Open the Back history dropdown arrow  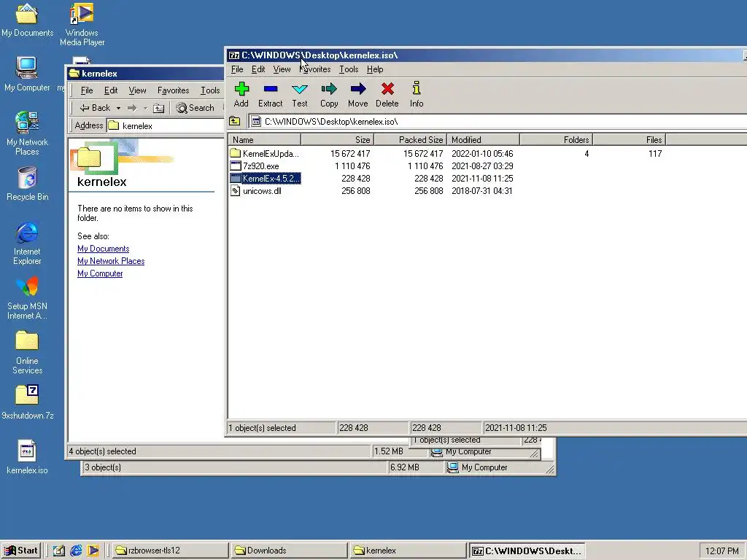pyautogui.click(x=118, y=108)
